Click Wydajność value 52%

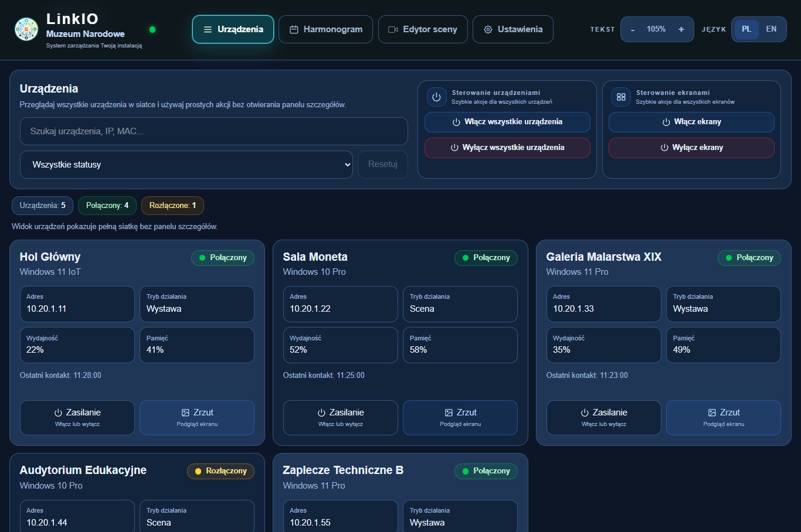click(x=298, y=350)
